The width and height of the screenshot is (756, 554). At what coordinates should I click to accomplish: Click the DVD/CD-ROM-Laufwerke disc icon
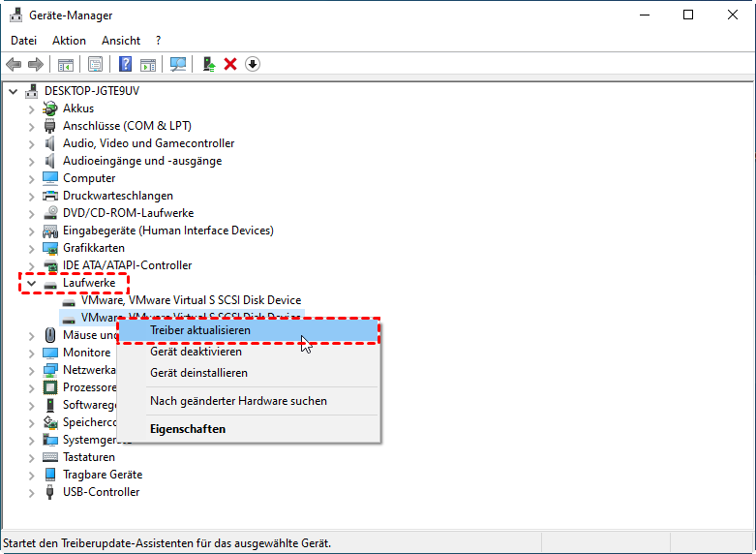click(50, 213)
